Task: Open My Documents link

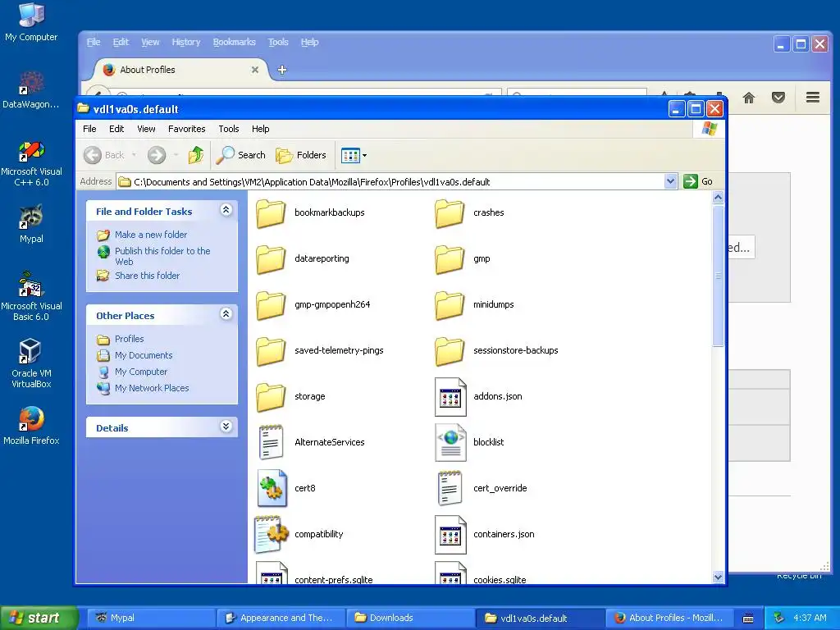Action: pyautogui.click(x=144, y=356)
